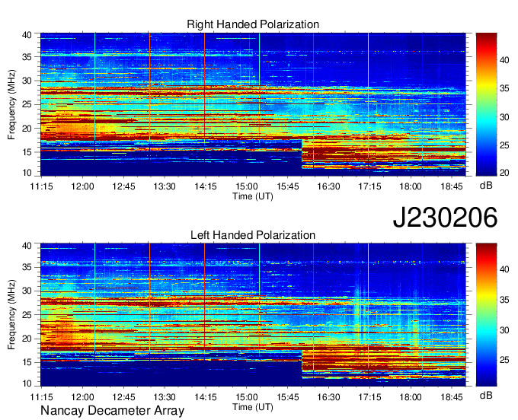Click the 30 MHz tick on the bottom frequency axis
Image resolution: width=518 pixels, height=420 pixels.
[27, 291]
